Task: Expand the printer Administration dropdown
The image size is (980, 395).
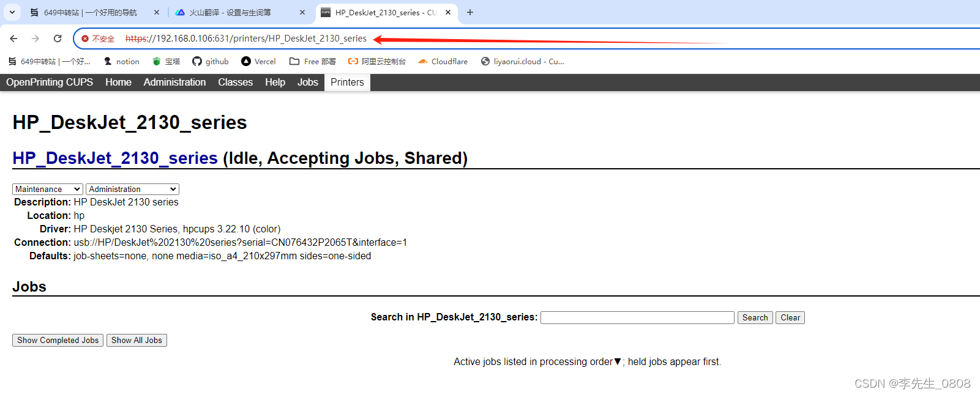Action: coord(132,190)
